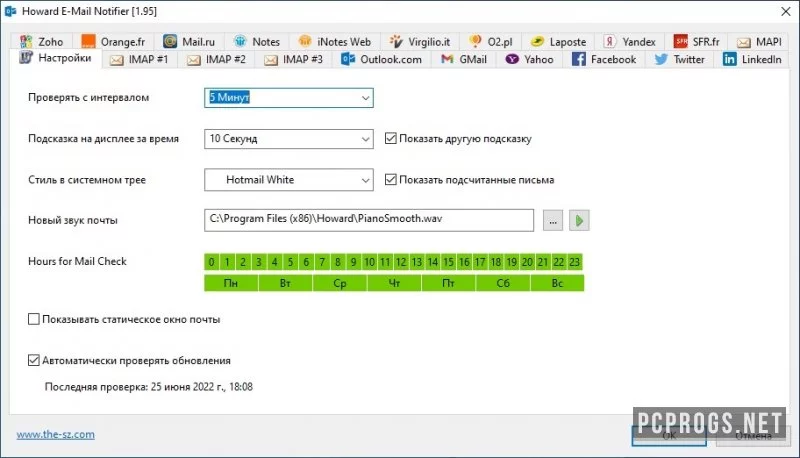Viewport: 800px width, 458px height.
Task: Toggle hour 18 for mail check
Action: (x=496, y=262)
